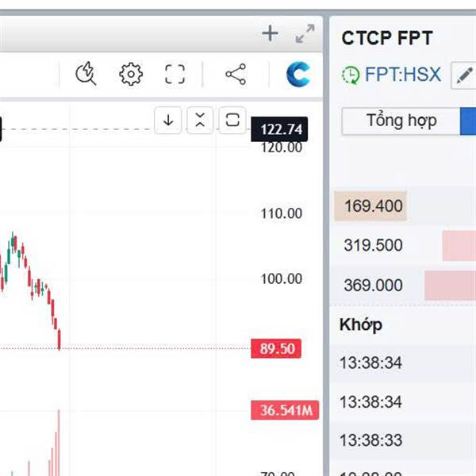Click the 122.74 price label on the axis
This screenshot has height=476, width=476.
[278, 129]
